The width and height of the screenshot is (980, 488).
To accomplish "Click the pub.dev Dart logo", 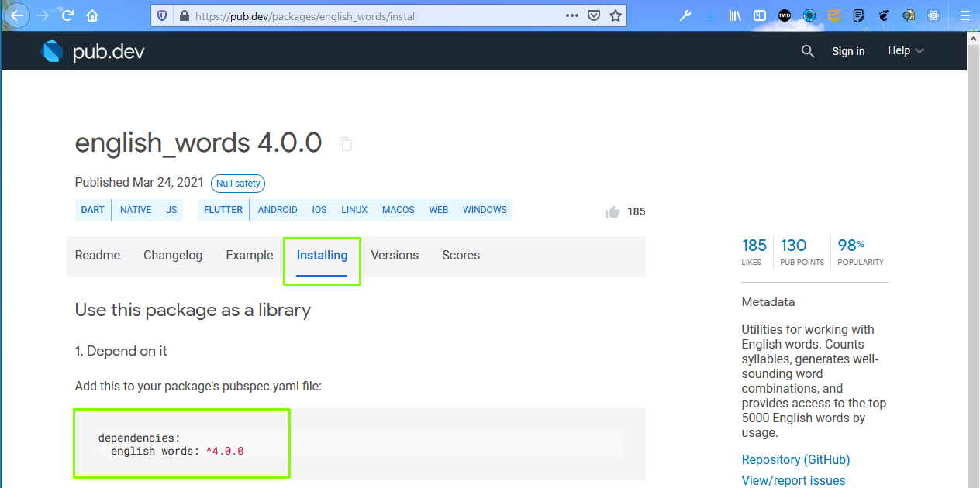I will tap(92, 51).
